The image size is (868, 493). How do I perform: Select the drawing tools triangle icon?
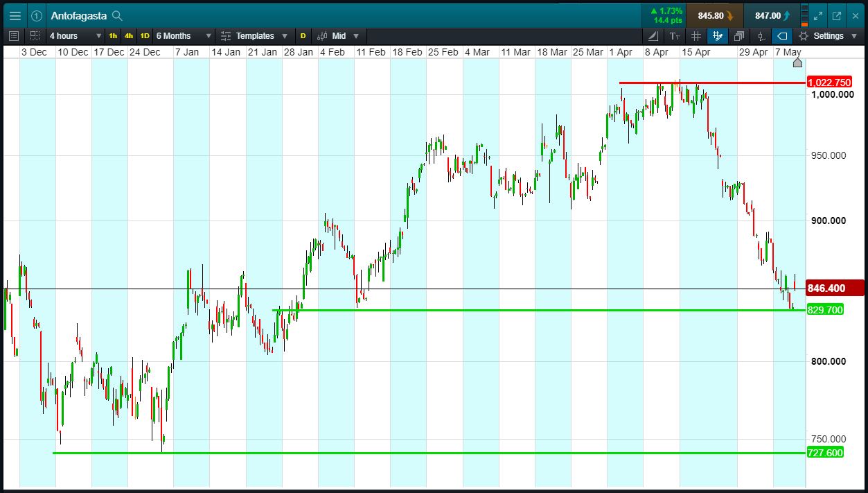pyautogui.click(x=653, y=35)
